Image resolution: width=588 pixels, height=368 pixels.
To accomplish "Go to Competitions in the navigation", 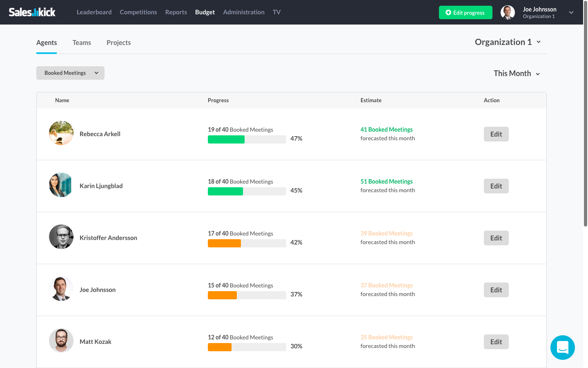I will click(138, 12).
